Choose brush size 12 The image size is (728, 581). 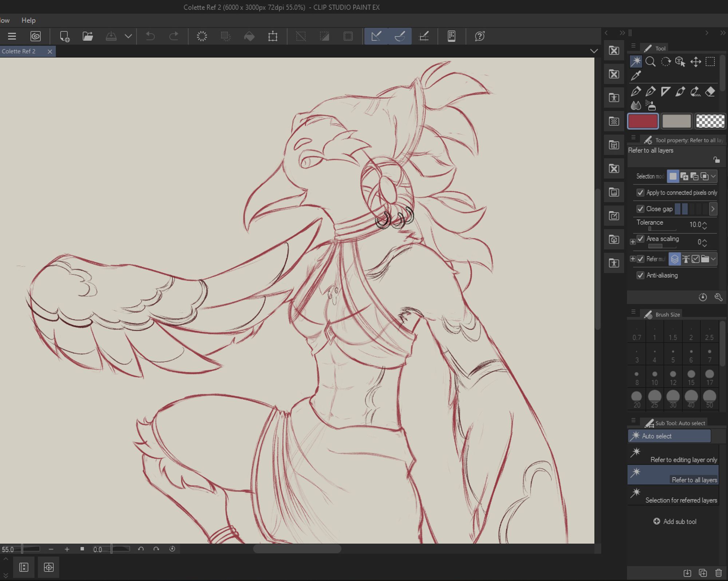673,377
